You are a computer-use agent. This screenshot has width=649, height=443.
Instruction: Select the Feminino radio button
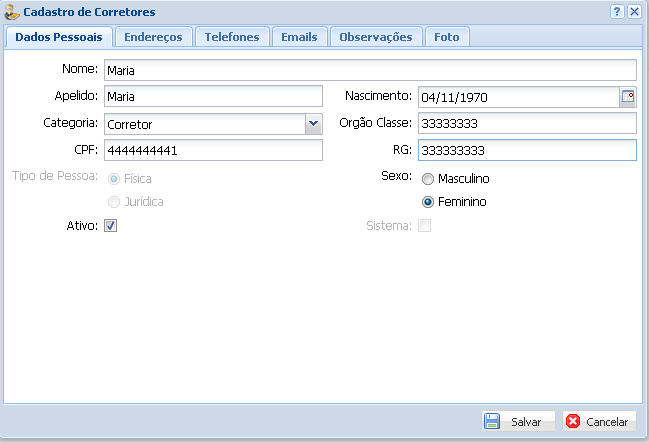(428, 202)
